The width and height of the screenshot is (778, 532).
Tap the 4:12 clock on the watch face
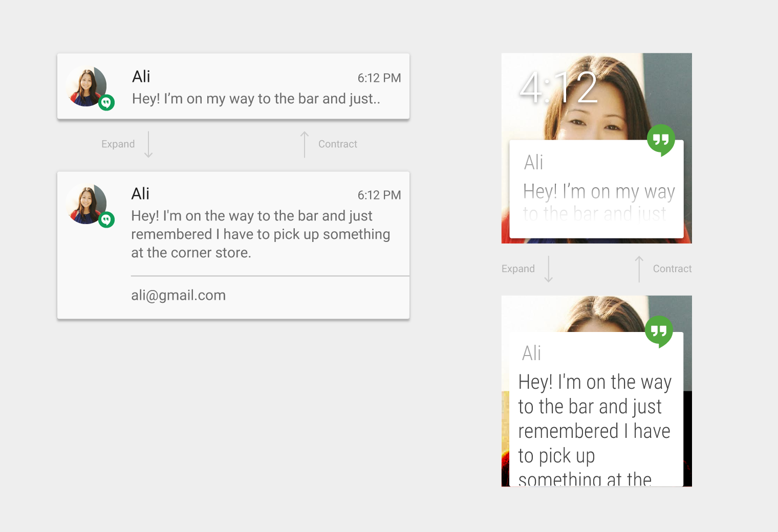[x=558, y=87]
